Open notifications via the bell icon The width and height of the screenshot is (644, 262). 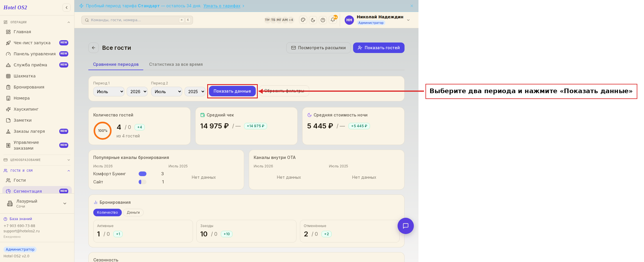333,20
